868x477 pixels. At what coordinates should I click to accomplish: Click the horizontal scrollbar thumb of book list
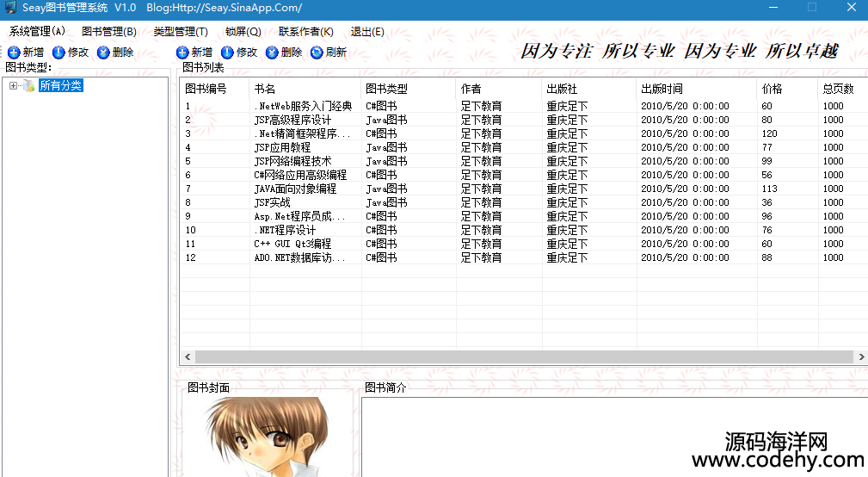pos(524,356)
